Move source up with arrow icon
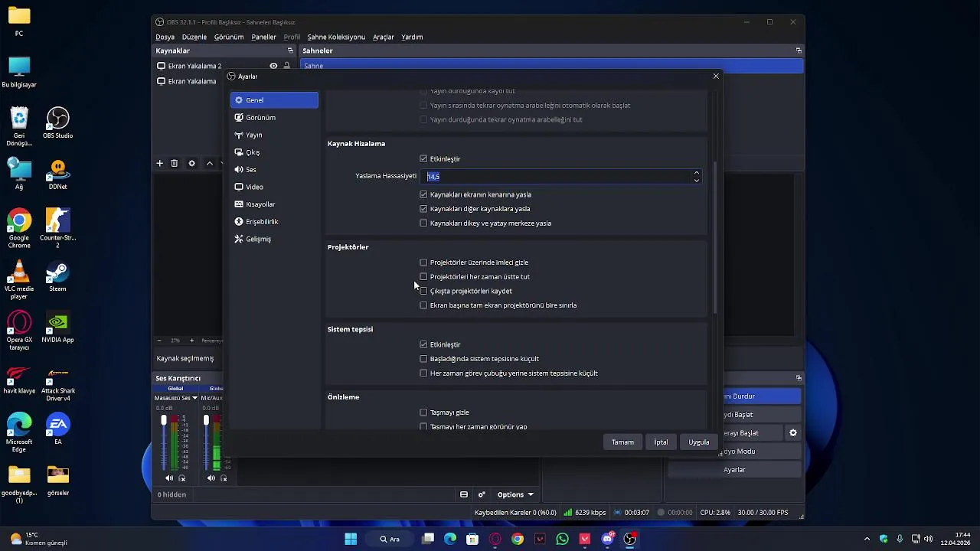980x551 pixels. 209,163
